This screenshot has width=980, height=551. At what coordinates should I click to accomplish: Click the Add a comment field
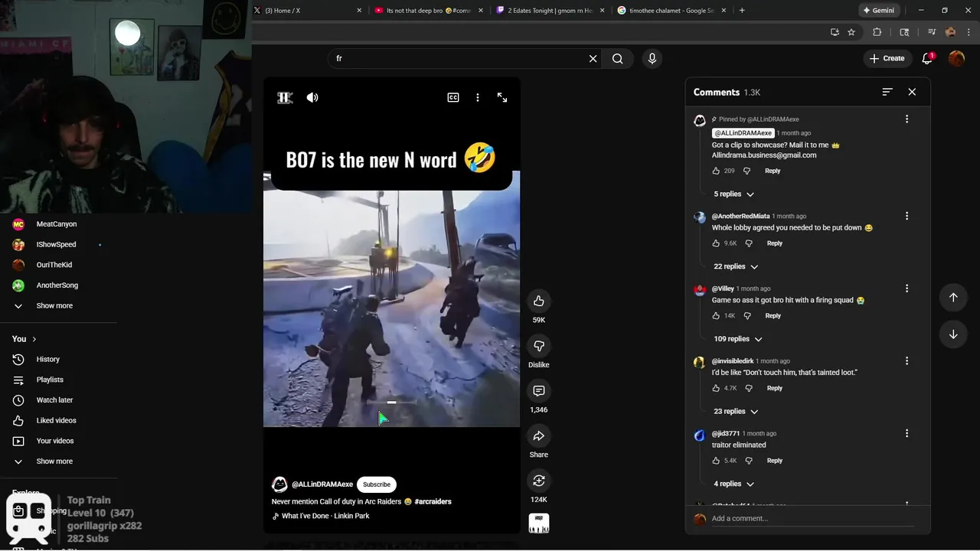coord(812,519)
